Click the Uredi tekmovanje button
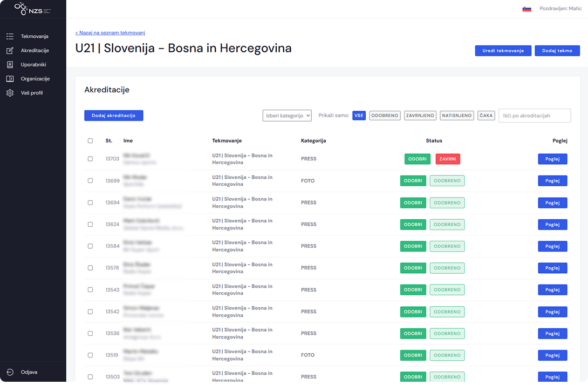Viewport: 588px width, 385px height. click(503, 51)
